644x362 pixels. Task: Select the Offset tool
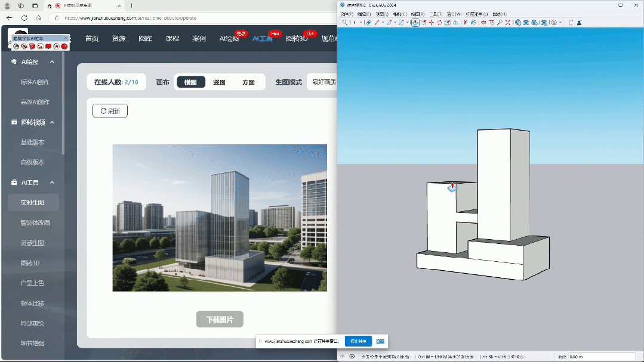coord(423,23)
